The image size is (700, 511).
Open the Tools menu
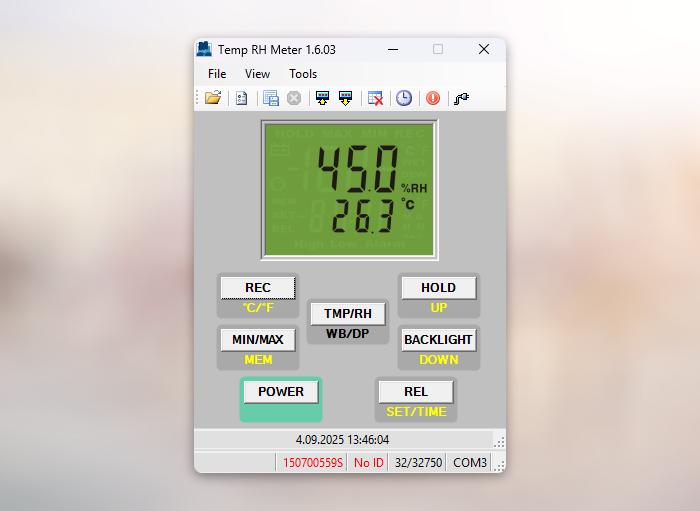coord(303,73)
